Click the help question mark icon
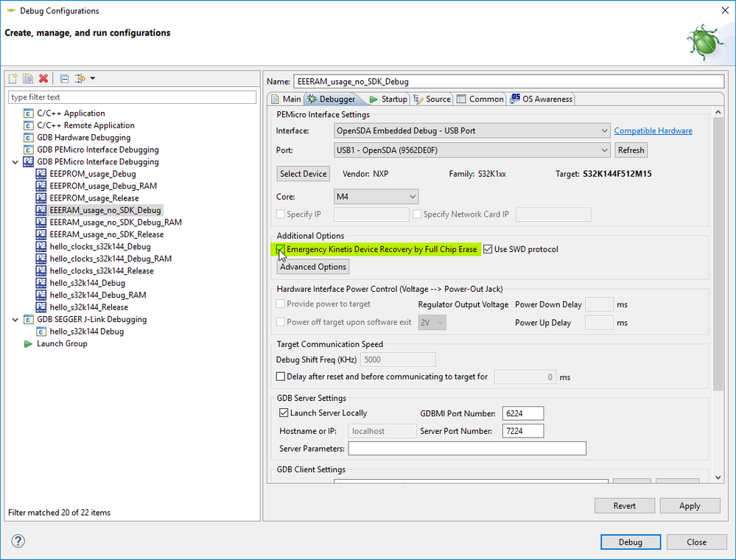The image size is (736, 560). (18, 542)
